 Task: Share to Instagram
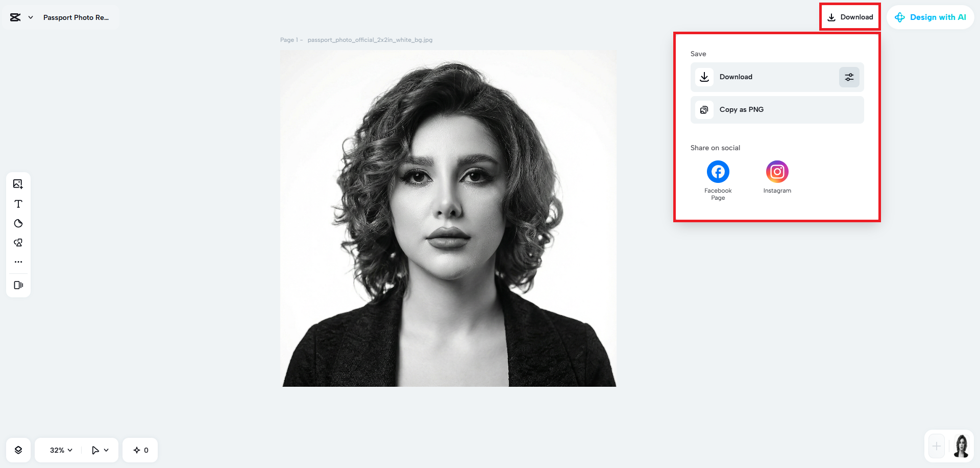coord(777,177)
